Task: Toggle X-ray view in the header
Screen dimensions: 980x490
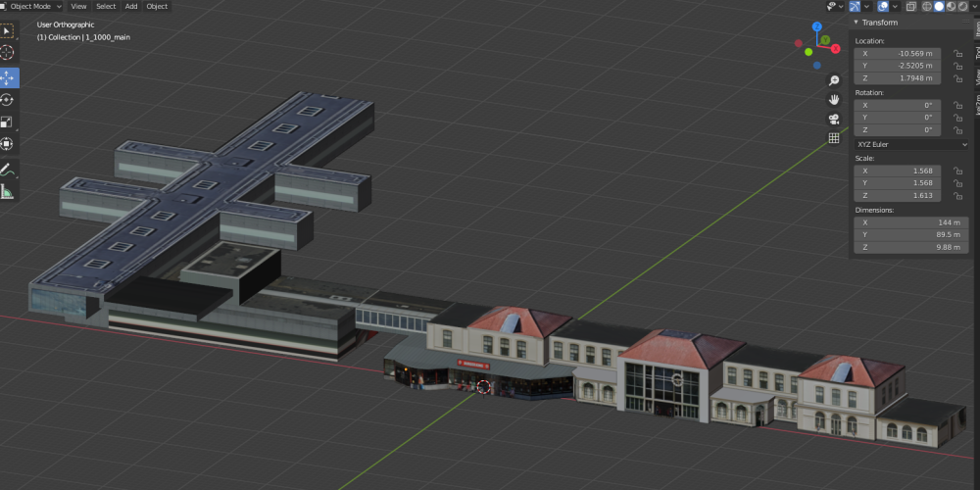Action: (x=911, y=6)
